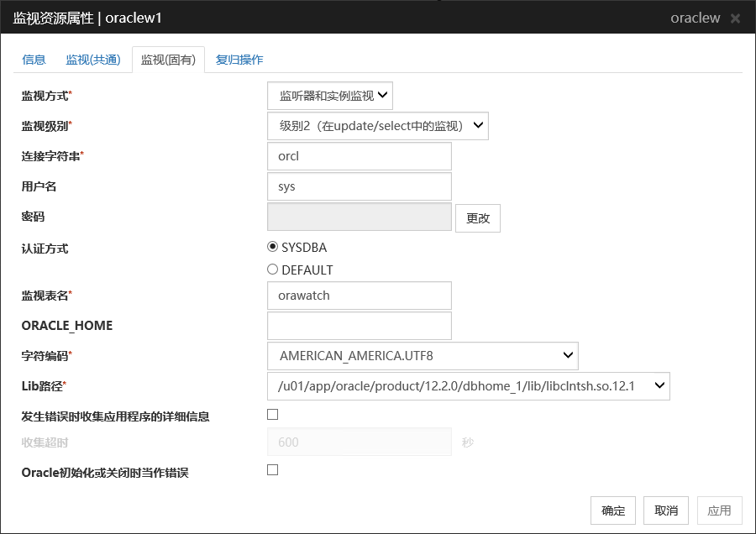
Task: Click the empty ORACLE_HOME input field
Action: pyautogui.click(x=360, y=326)
